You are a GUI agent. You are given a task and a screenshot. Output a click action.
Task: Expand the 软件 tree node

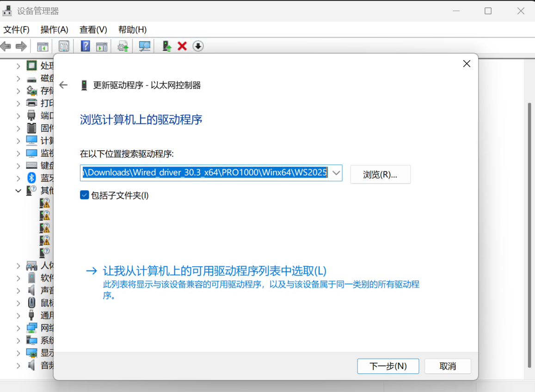point(18,278)
